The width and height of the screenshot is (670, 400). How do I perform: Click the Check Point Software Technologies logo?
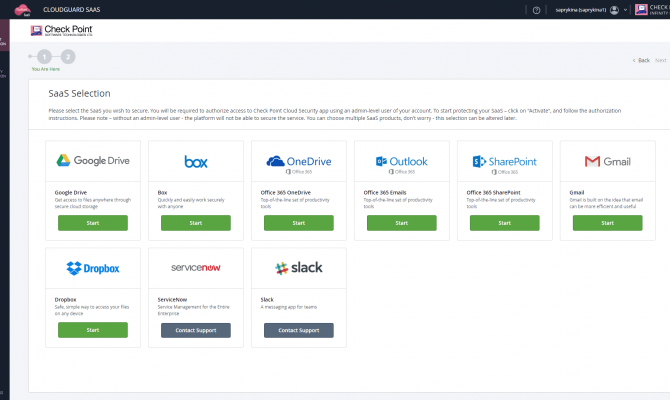click(62, 30)
